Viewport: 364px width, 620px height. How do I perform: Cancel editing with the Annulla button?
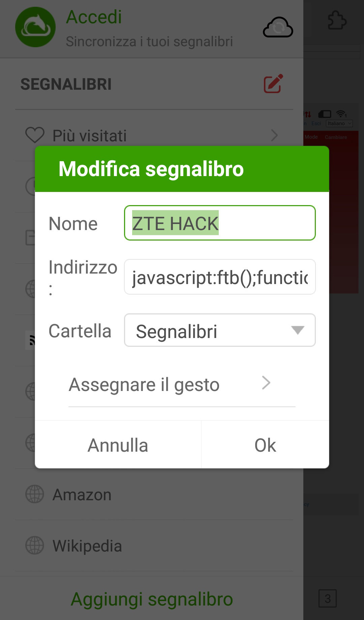pos(118,445)
